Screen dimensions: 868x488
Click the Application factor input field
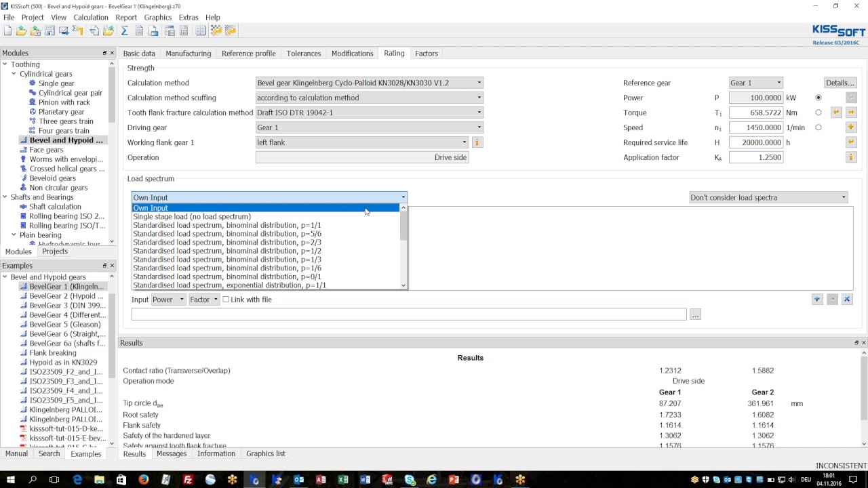tap(756, 157)
